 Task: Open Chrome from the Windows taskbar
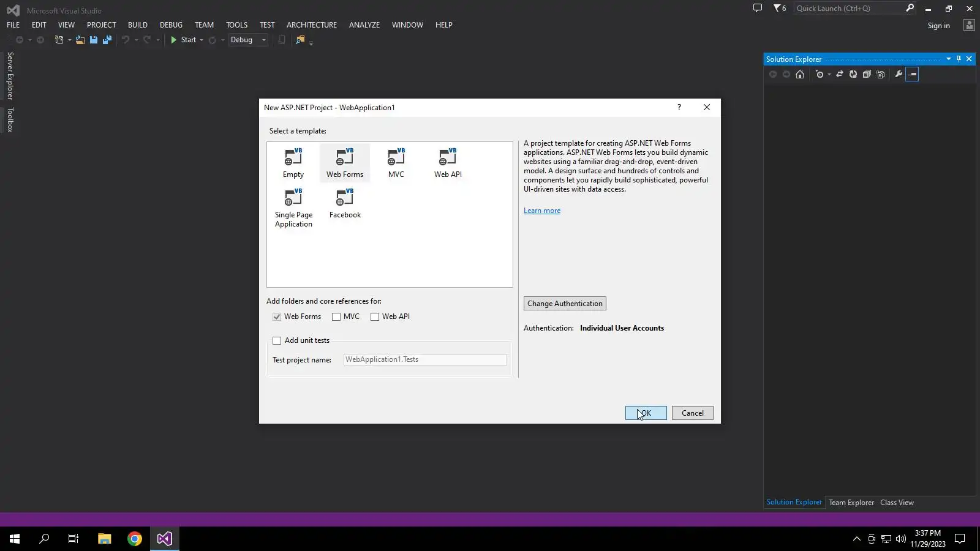[135, 539]
